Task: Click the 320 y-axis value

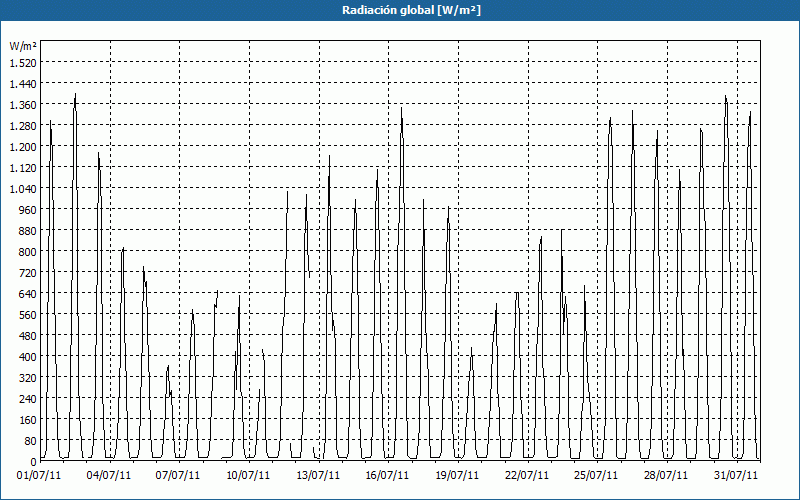Action: tap(28, 378)
